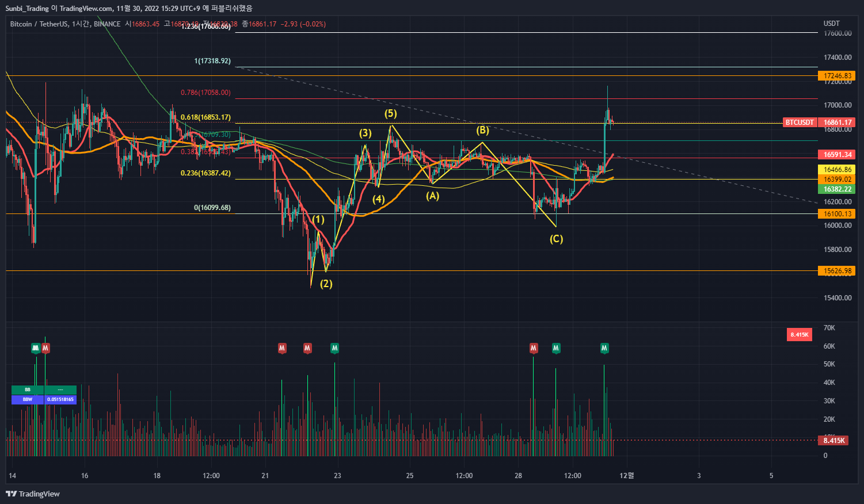This screenshot has width=864, height=504.
Task: Click the yellow 16466.86 price label
Action: coord(838,170)
